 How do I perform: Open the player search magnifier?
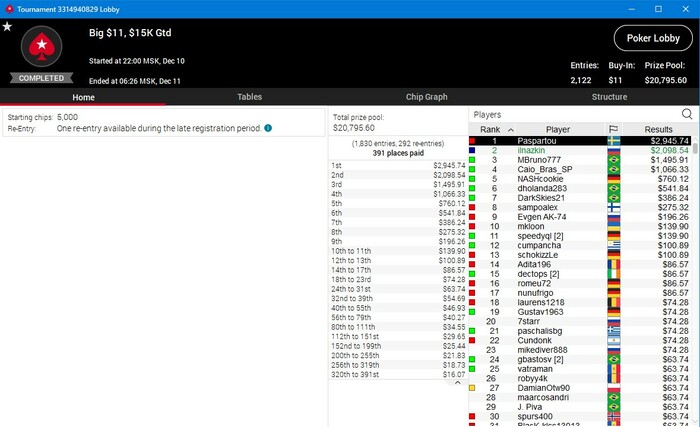tap(687, 114)
